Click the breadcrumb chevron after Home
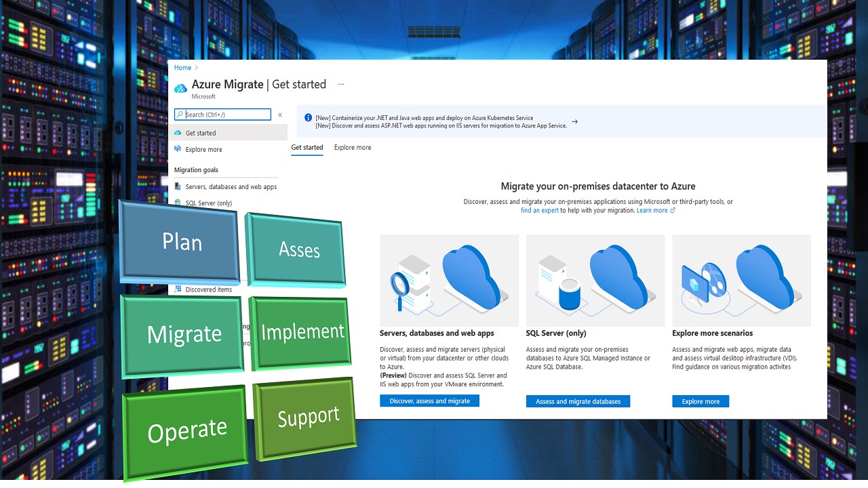 (197, 68)
